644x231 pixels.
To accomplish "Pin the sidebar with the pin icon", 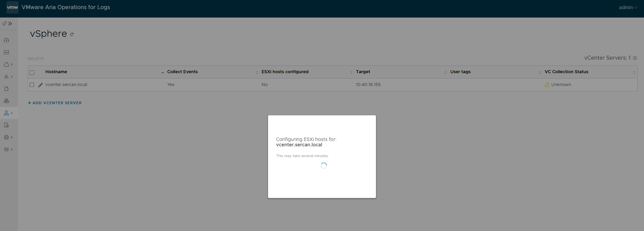I will point(4,24).
